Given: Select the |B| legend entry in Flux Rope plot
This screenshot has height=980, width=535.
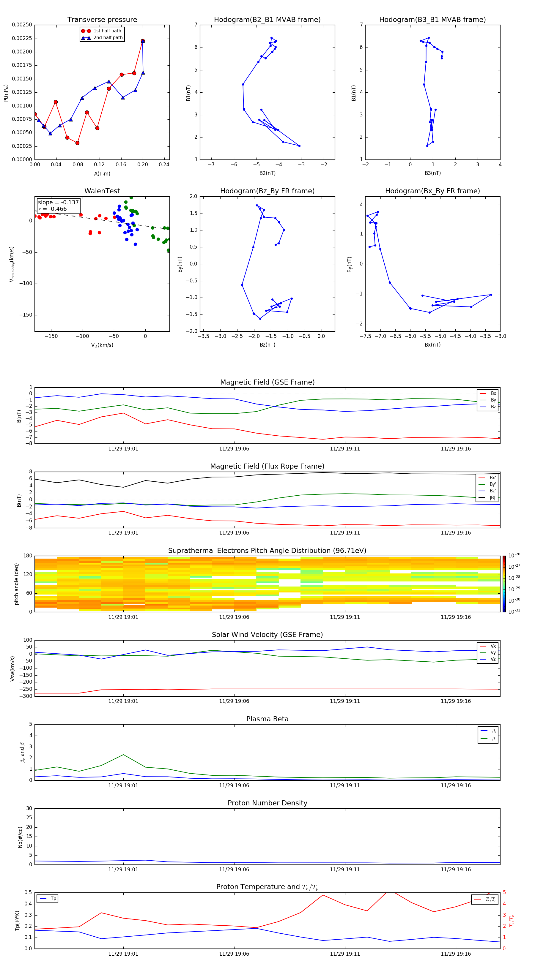Looking at the screenshot, I should (x=492, y=498).
